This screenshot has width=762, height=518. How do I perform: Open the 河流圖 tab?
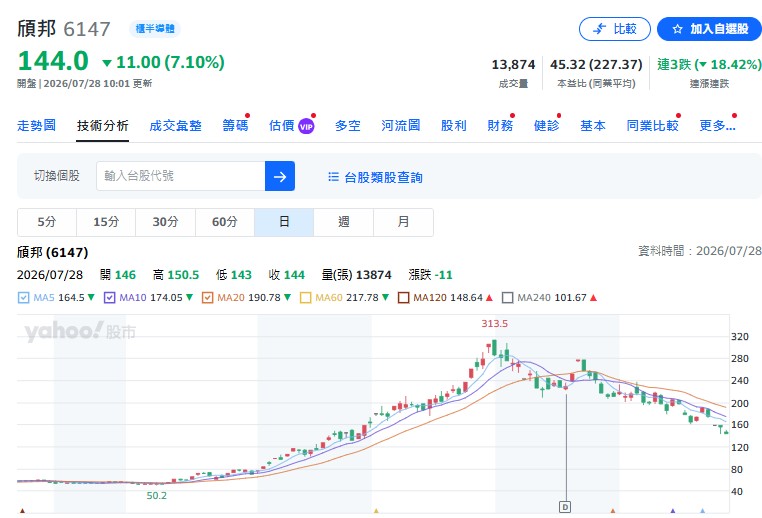tap(400, 125)
